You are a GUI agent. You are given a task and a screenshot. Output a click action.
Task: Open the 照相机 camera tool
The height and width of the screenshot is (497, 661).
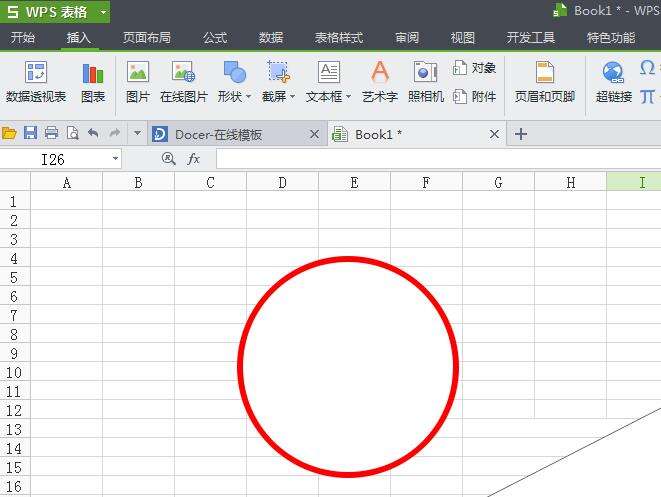[426, 82]
